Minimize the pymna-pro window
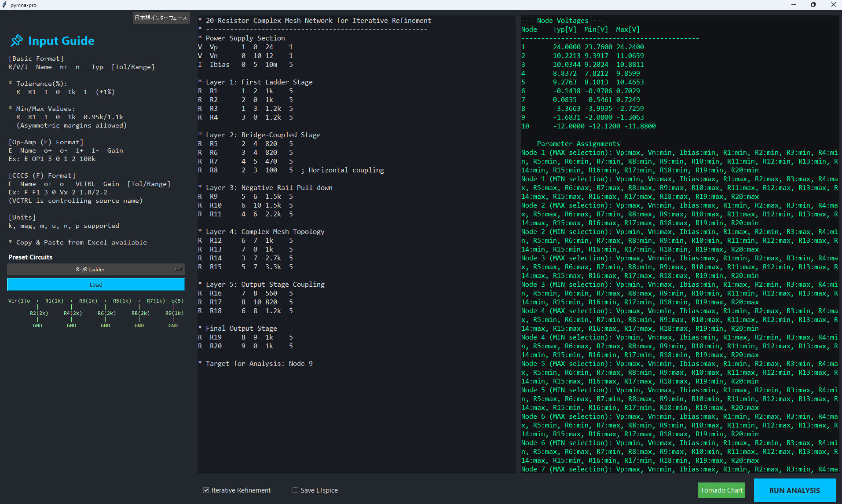The width and height of the screenshot is (842, 504). click(x=794, y=5)
